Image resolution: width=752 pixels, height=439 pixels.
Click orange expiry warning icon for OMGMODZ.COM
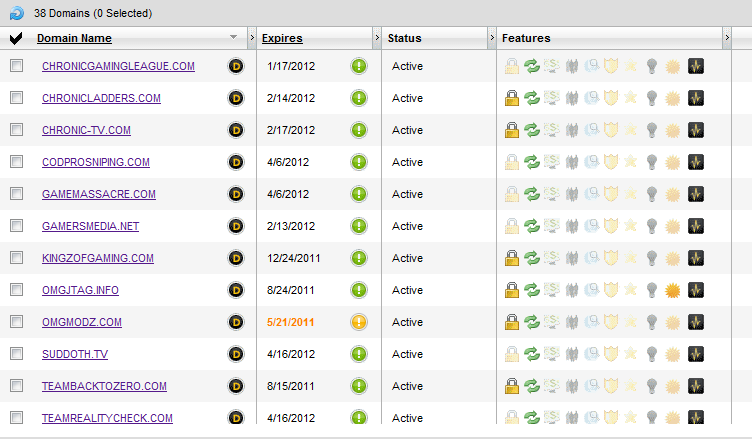tap(359, 322)
